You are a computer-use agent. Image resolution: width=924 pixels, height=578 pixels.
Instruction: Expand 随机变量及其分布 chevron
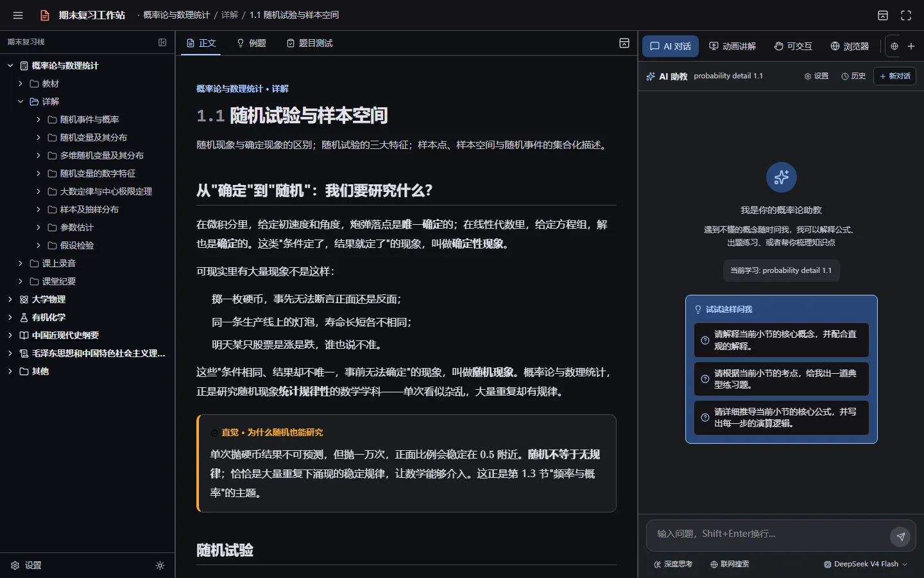point(38,137)
